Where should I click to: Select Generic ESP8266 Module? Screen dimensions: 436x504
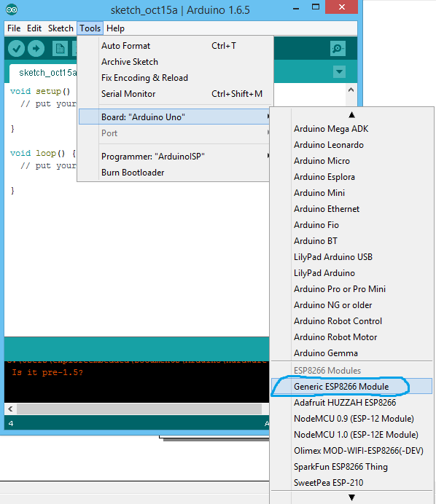pyautogui.click(x=351, y=386)
